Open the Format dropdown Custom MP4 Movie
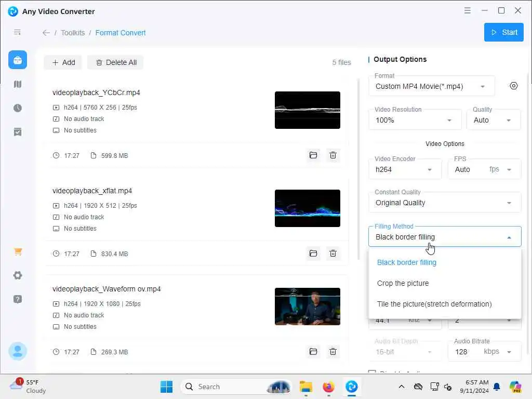Viewport: 532px width, 399px height. tap(432, 86)
